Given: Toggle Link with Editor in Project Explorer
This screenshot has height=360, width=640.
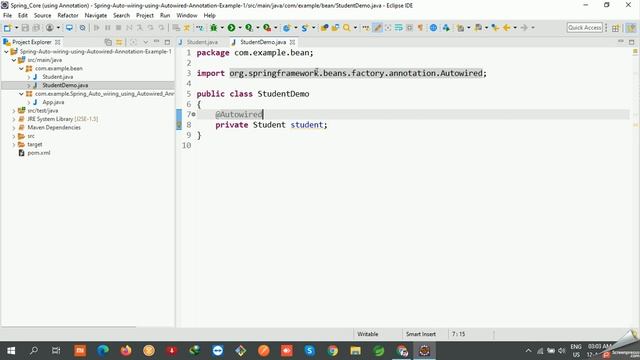Looking at the screenshot, I should (x=119, y=42).
